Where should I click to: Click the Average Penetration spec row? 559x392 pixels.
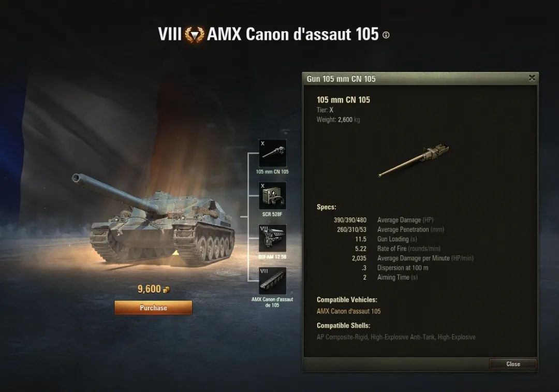[390, 230]
